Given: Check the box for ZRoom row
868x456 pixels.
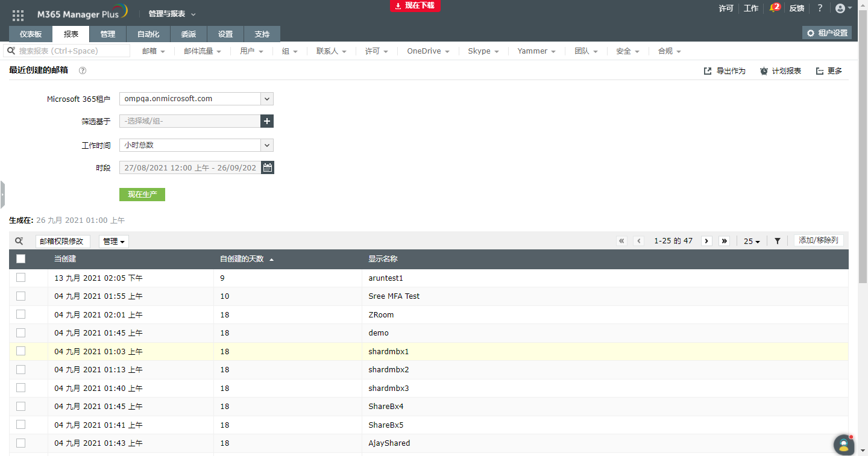Looking at the screenshot, I should (x=21, y=314).
